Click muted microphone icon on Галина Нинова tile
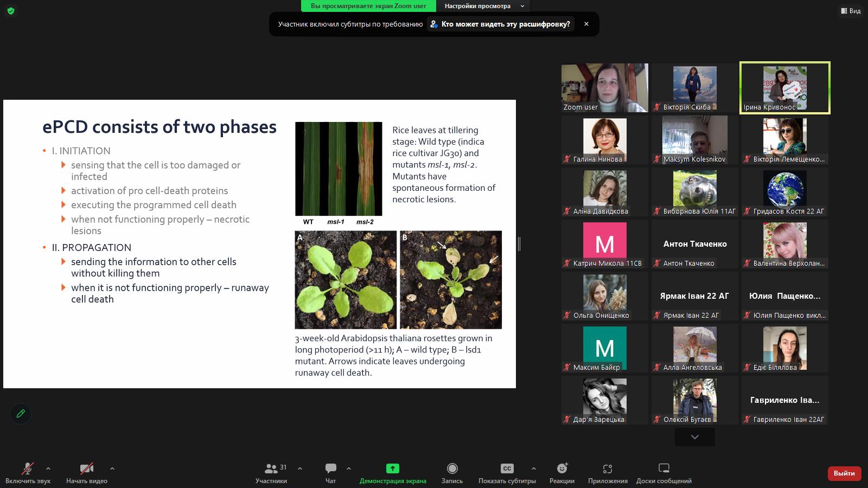Screen dimensions: 868x488 coord(567,159)
